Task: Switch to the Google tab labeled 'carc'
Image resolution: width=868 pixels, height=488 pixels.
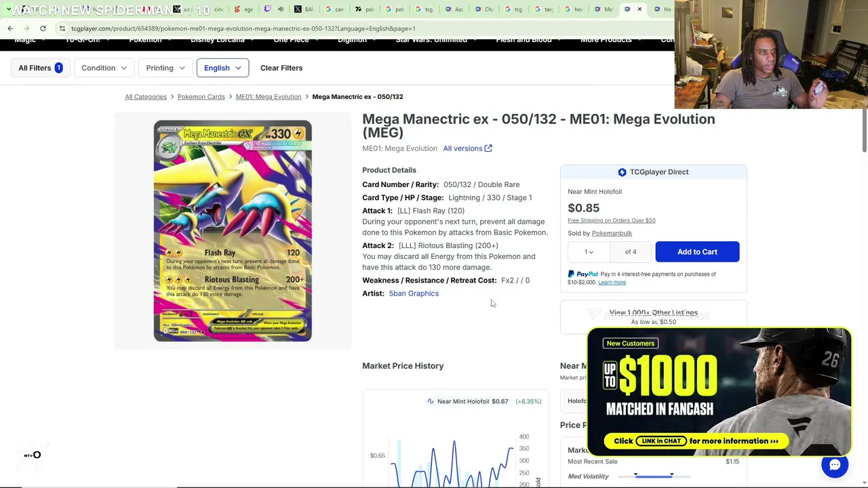Action: tap(334, 9)
